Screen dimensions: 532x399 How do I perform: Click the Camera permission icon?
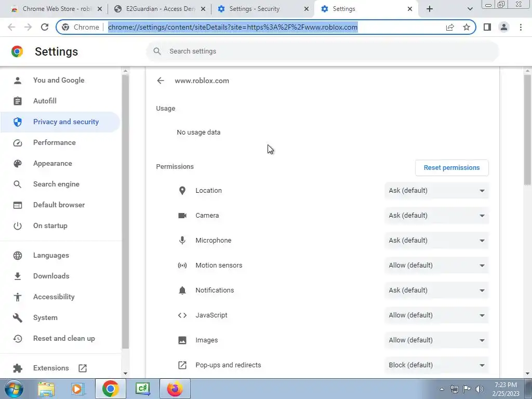(x=182, y=216)
